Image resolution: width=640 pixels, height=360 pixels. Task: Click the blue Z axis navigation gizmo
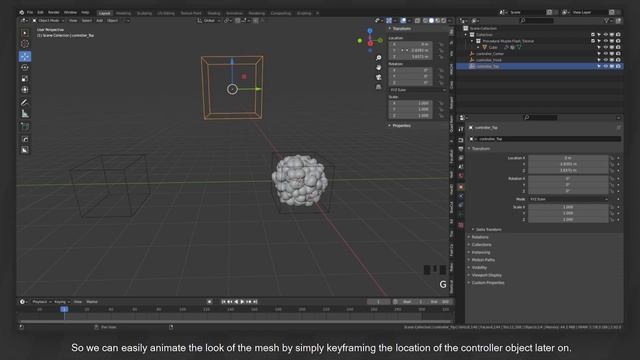coord(370,31)
